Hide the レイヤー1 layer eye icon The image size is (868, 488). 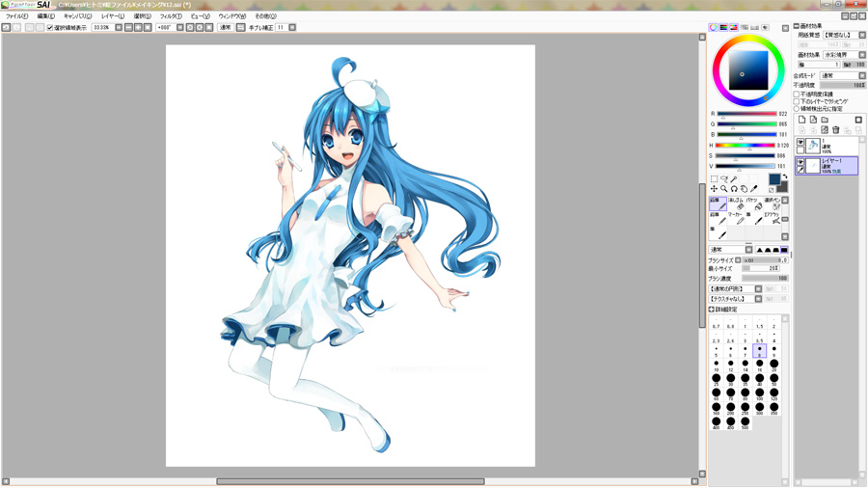pyautogui.click(x=800, y=162)
